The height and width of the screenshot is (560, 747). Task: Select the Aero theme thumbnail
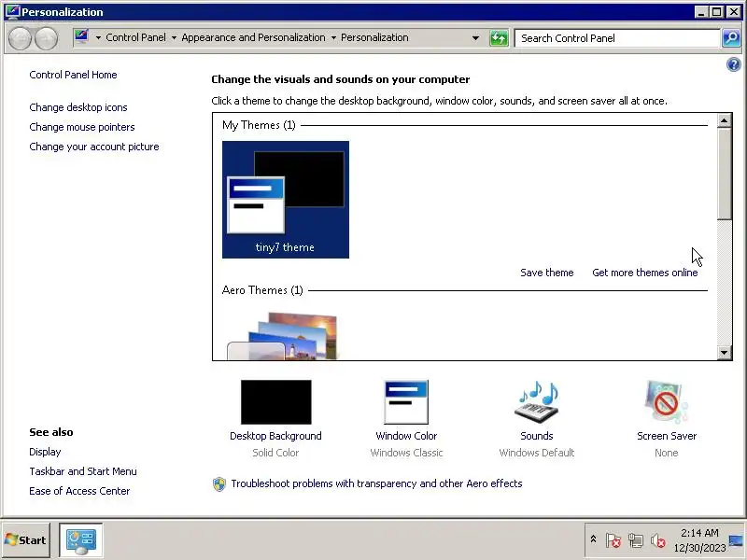(286, 335)
